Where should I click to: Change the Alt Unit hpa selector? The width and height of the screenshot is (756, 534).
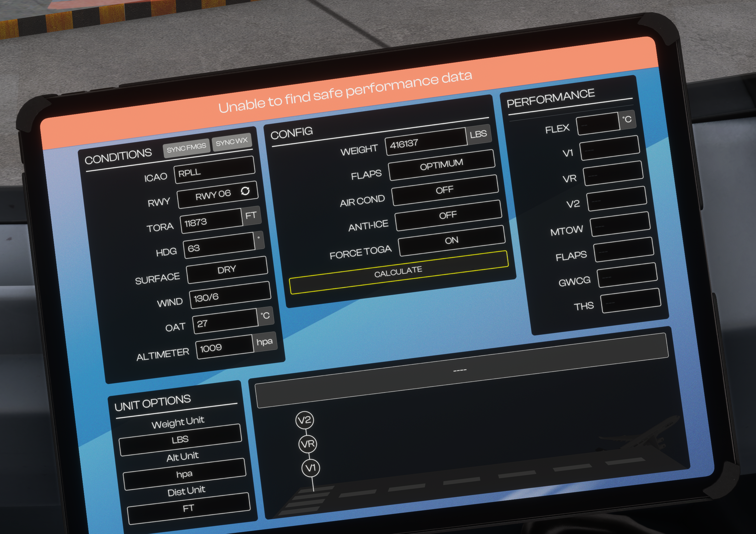[184, 474]
